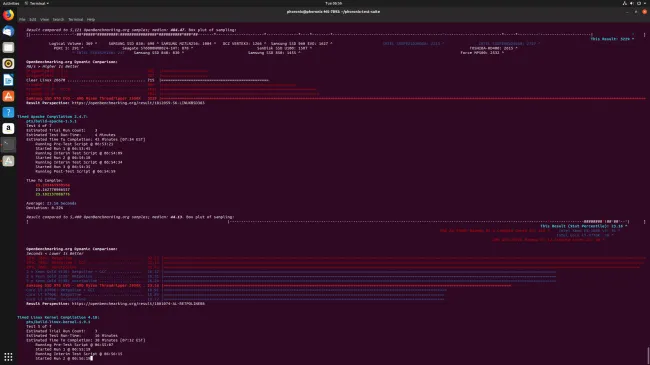Click 'Seconds < Lower Is Better' line
650x365 pixels.
click(x=55, y=253)
